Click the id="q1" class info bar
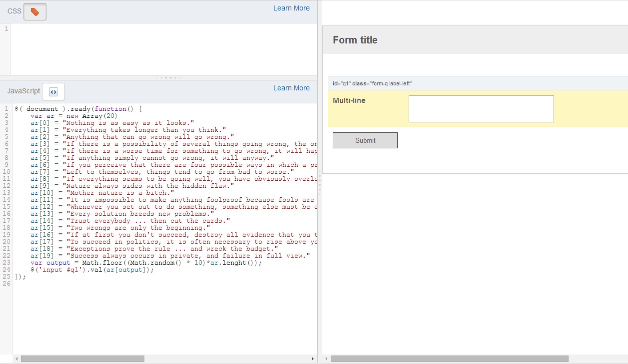This screenshot has height=364, width=628. (x=372, y=83)
